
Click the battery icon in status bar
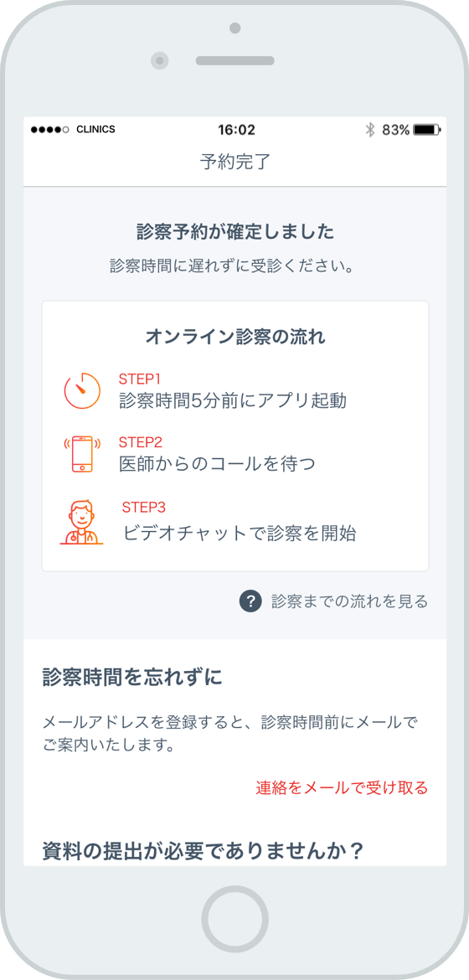point(427,130)
